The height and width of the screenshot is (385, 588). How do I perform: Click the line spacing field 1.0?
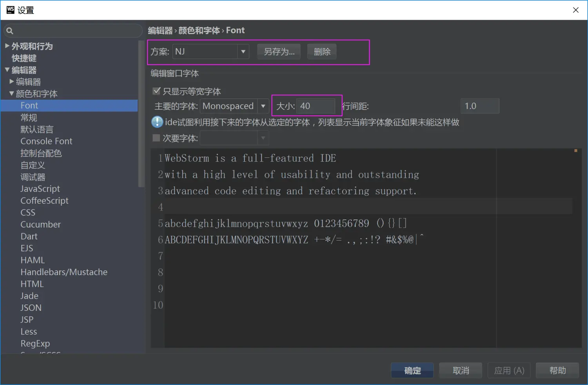(480, 106)
